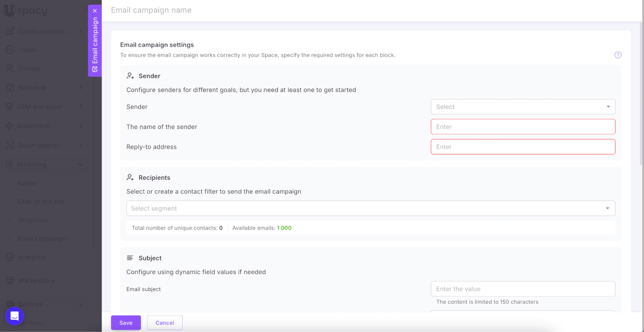Click the Groups icon in sidebar

click(x=10, y=68)
